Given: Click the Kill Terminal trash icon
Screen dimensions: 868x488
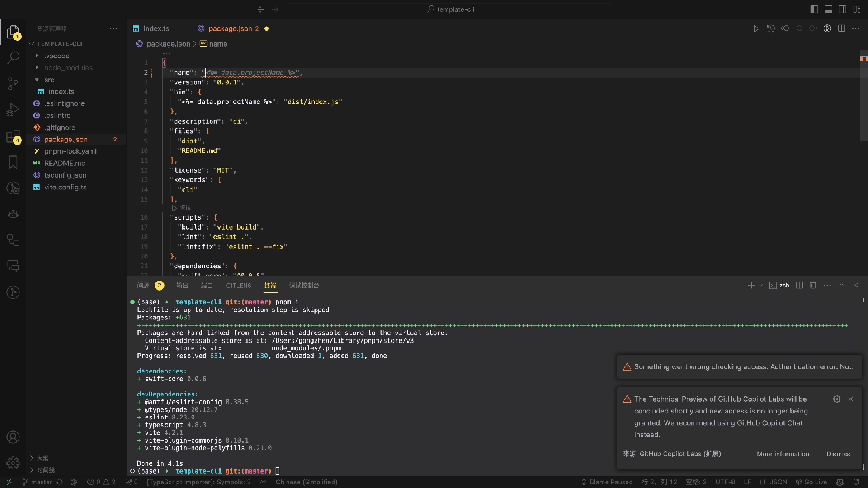Looking at the screenshot, I should click(x=813, y=285).
